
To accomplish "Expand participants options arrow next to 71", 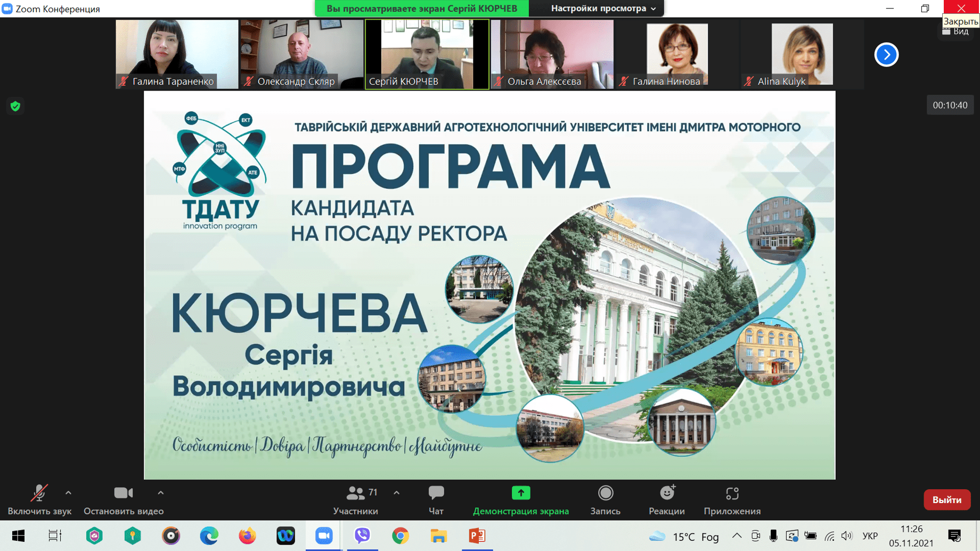I will coord(397,493).
